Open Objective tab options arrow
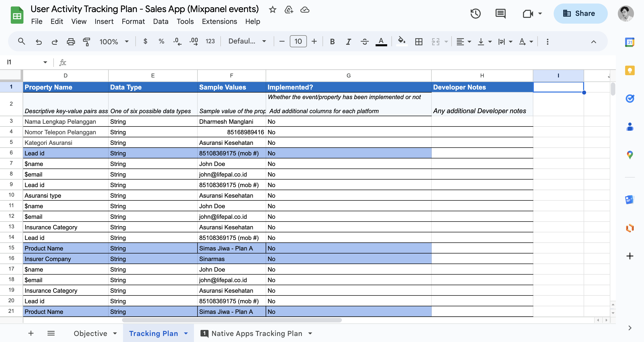The width and height of the screenshot is (644, 342). 115,333
